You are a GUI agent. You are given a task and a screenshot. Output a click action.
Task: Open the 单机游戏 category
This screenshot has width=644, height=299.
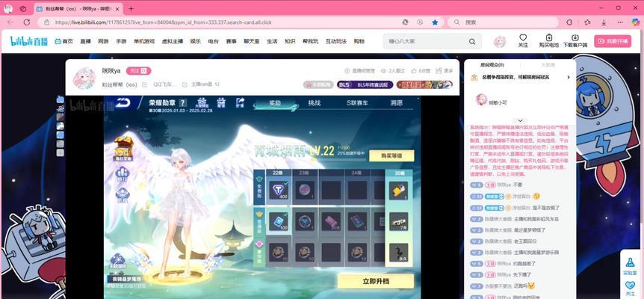144,41
